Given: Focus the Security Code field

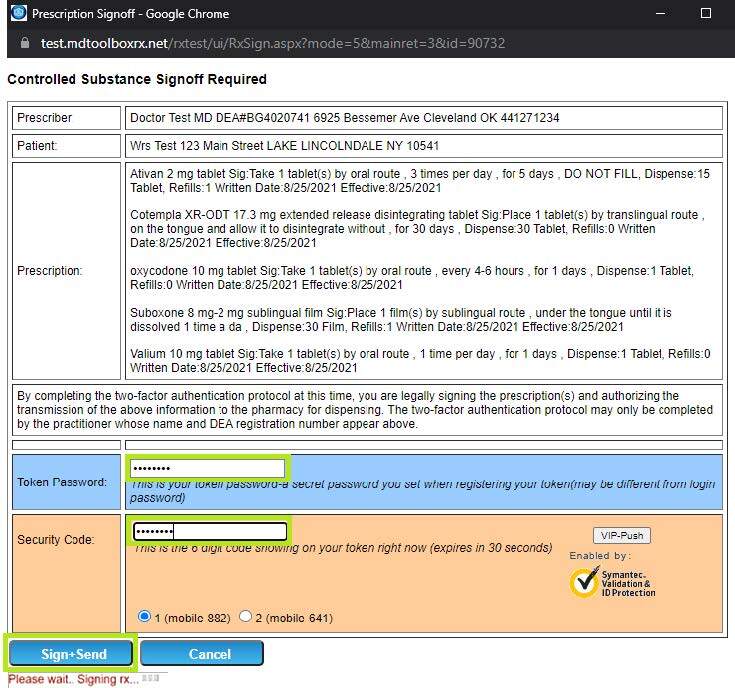Looking at the screenshot, I should point(210,531).
